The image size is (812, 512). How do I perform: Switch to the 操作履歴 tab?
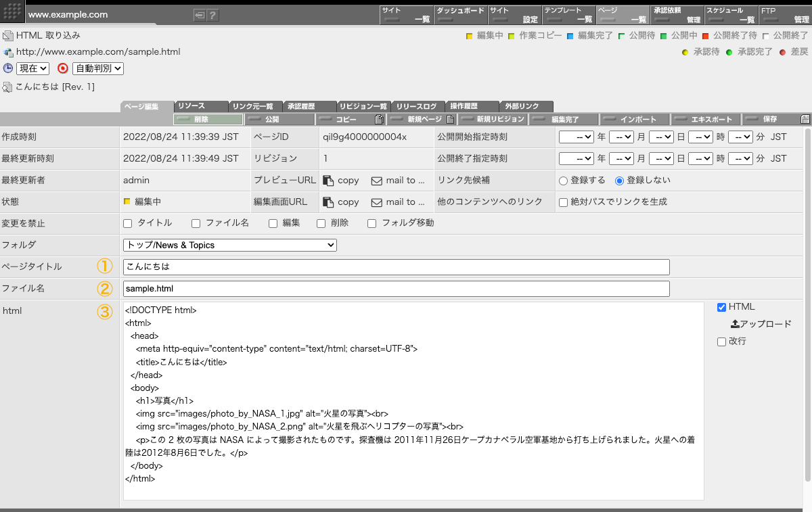(472, 106)
